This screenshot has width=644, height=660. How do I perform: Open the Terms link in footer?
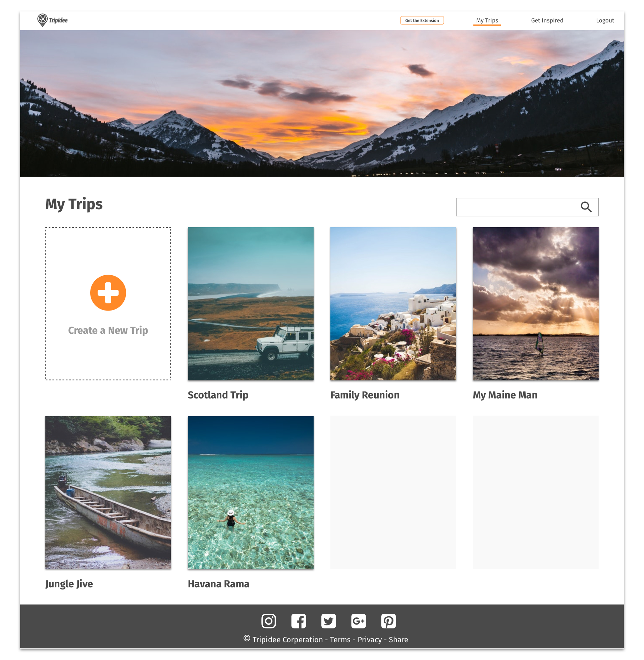pos(340,639)
